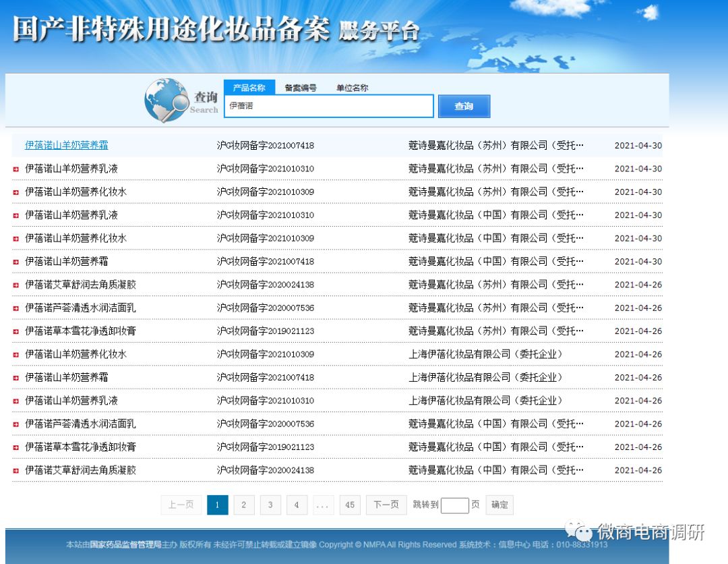Expand the pagination ellipsis to see more pages
Screen dimensions: 728x564
pyautogui.click(x=323, y=505)
